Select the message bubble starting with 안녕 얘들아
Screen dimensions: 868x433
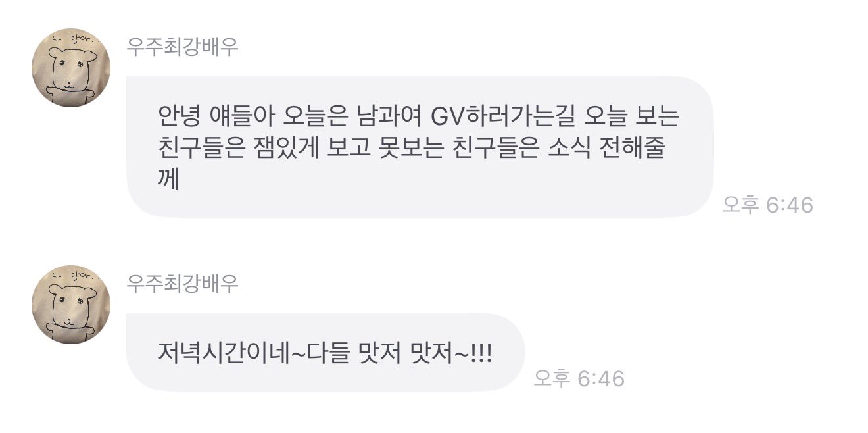tap(420, 147)
